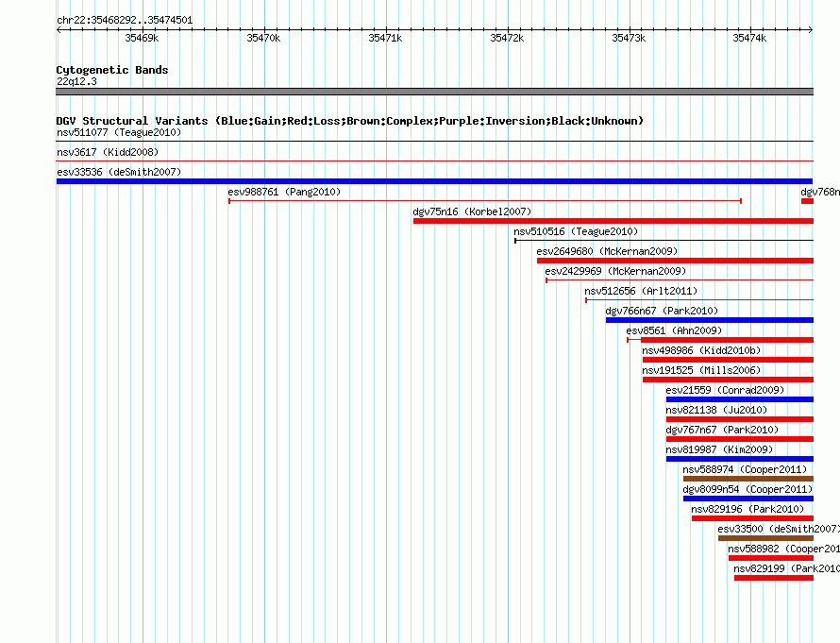Click the nsv511077 (Teague2010) variant label
Viewport: 840px width, 643px height.
pos(119,132)
